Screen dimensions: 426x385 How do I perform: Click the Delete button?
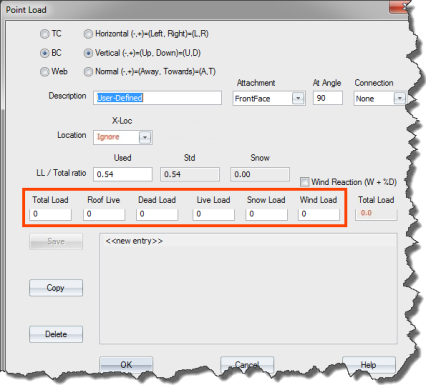coord(56,334)
